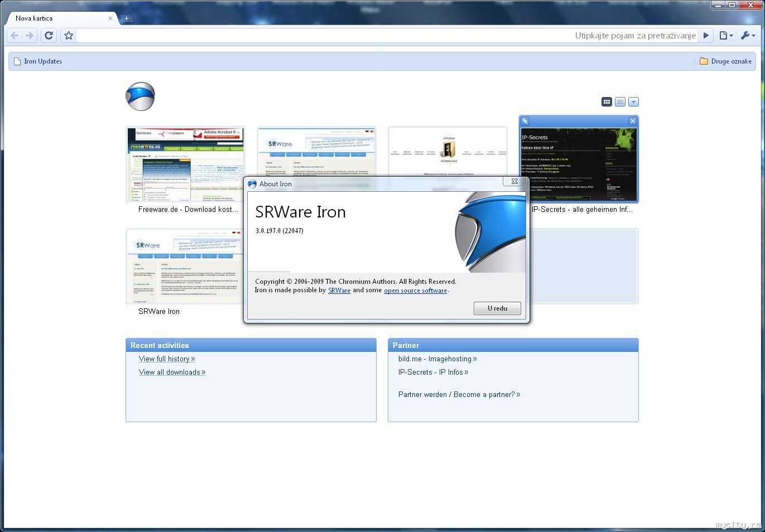The width and height of the screenshot is (765, 532).
Task: Focus the address bar search field
Action: [387, 36]
